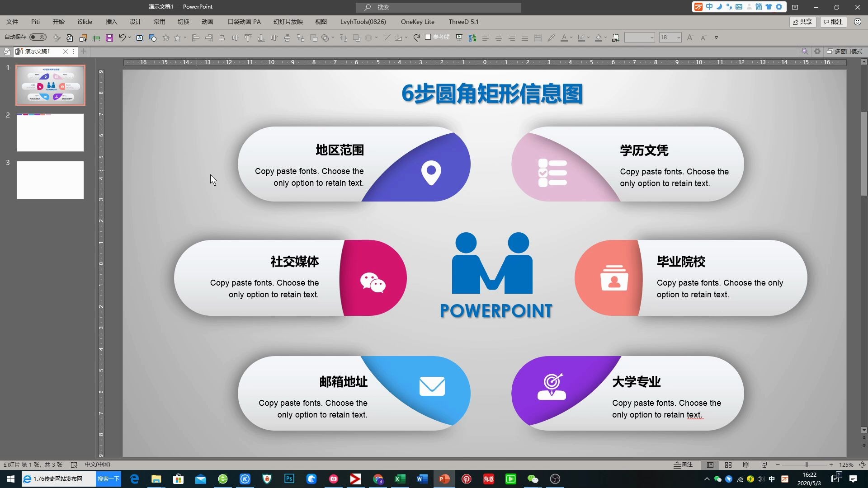Screen dimensions: 868x488
Task: Open the 设计 ribbon tab
Action: (x=135, y=22)
